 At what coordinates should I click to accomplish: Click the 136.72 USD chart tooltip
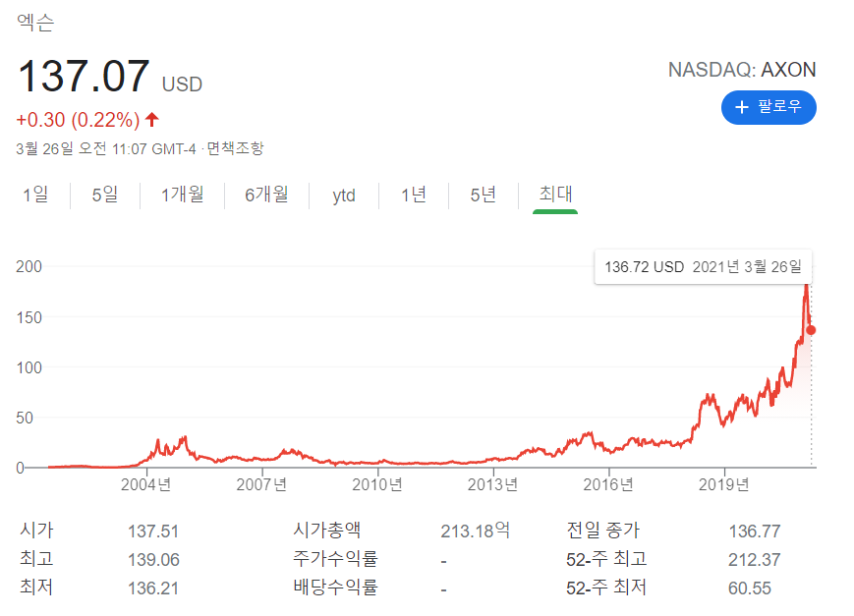click(703, 266)
